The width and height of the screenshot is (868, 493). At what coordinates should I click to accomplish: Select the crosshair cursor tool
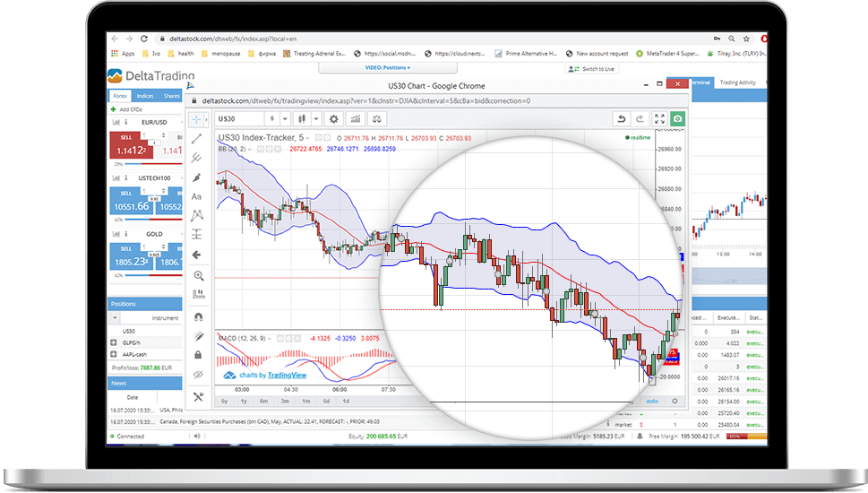pyautogui.click(x=196, y=119)
